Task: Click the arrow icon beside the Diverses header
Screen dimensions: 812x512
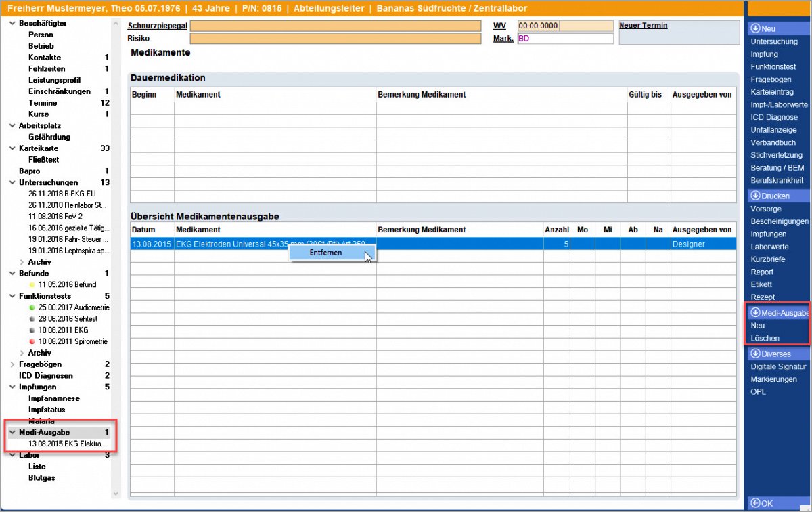Action: [755, 354]
